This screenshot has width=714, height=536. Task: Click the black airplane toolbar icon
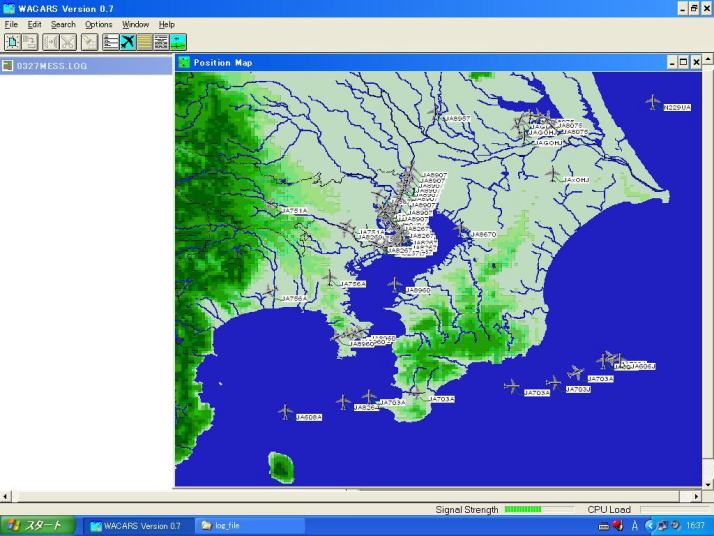(x=128, y=41)
